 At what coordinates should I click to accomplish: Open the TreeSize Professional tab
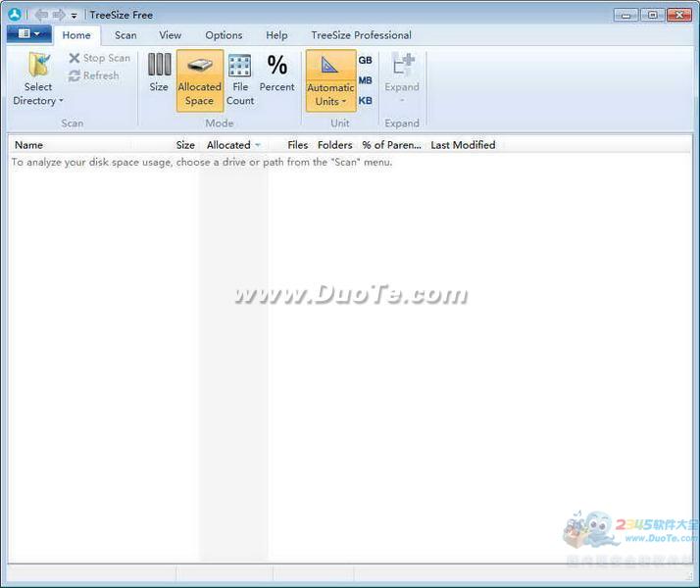pyautogui.click(x=361, y=35)
